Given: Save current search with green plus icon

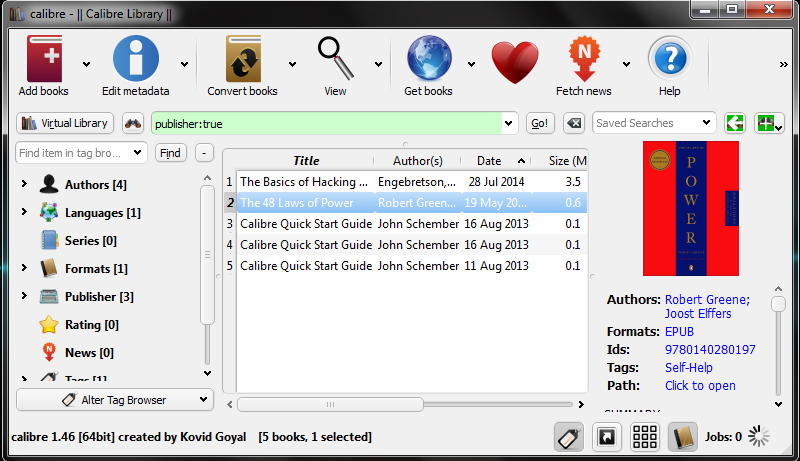Looking at the screenshot, I should (769, 123).
